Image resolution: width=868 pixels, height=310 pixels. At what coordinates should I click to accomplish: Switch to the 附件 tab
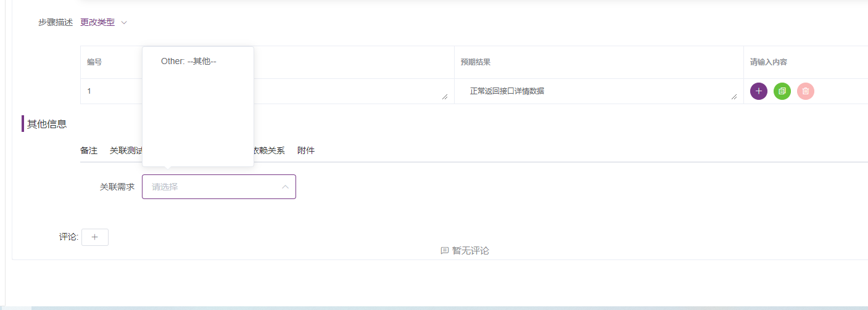306,150
